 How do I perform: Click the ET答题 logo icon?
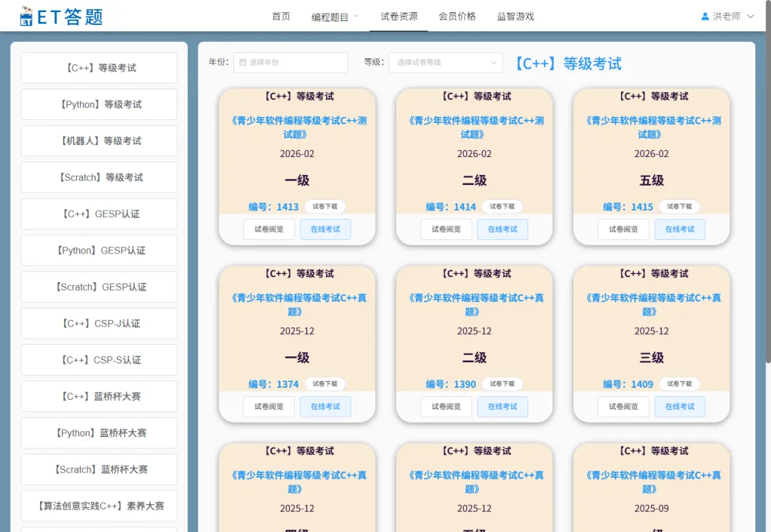24,15
